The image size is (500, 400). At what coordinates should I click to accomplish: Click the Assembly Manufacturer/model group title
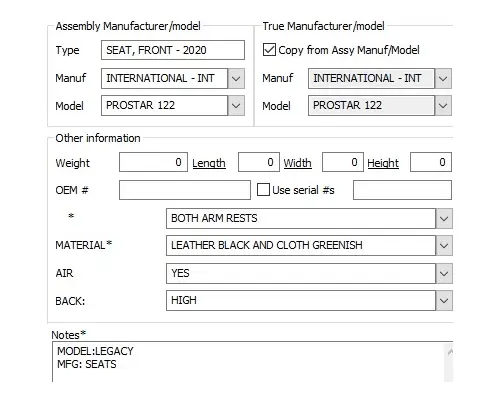click(128, 26)
